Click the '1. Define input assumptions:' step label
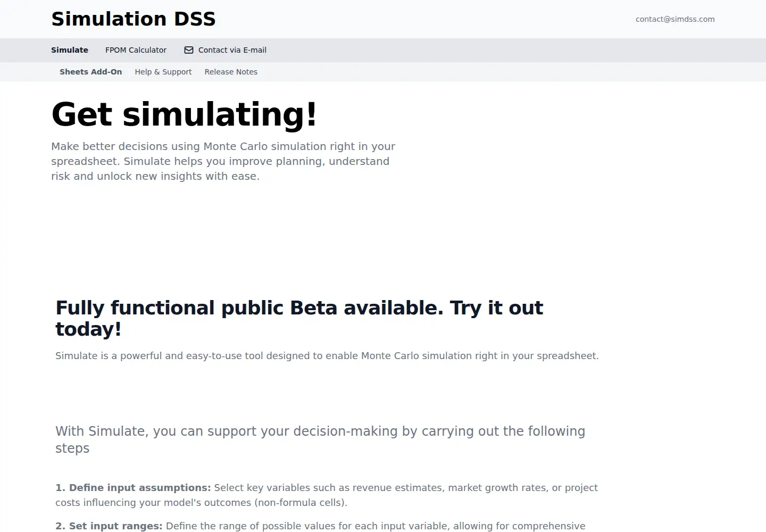Screen dimensions: 766x532 click(133, 488)
